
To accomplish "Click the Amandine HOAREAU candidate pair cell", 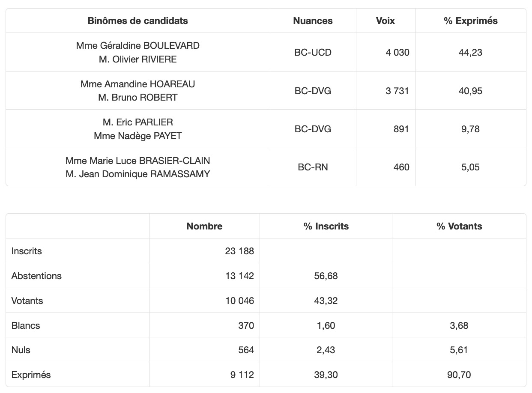I will (x=137, y=90).
